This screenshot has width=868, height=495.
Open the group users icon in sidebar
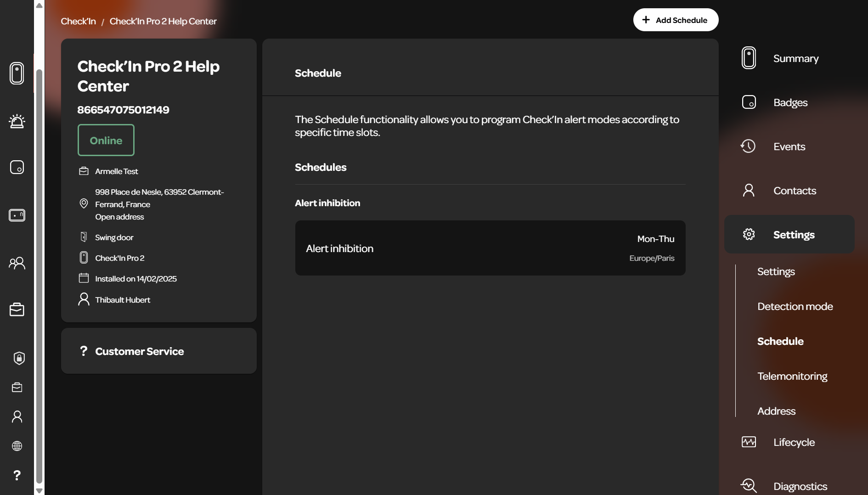point(17,263)
